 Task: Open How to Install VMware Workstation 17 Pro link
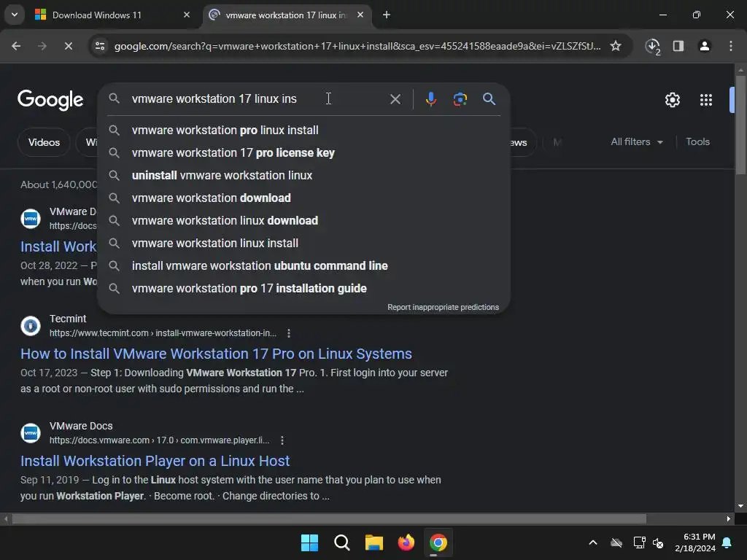[216, 354]
